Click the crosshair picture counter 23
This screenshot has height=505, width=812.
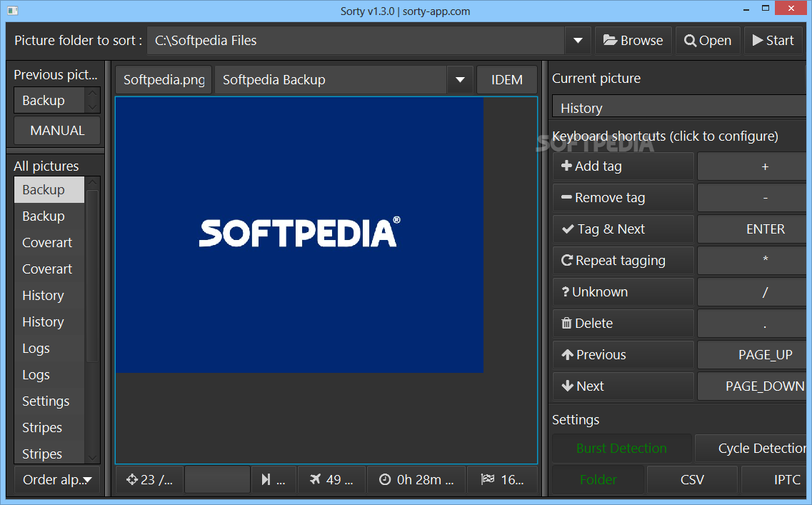point(149,479)
